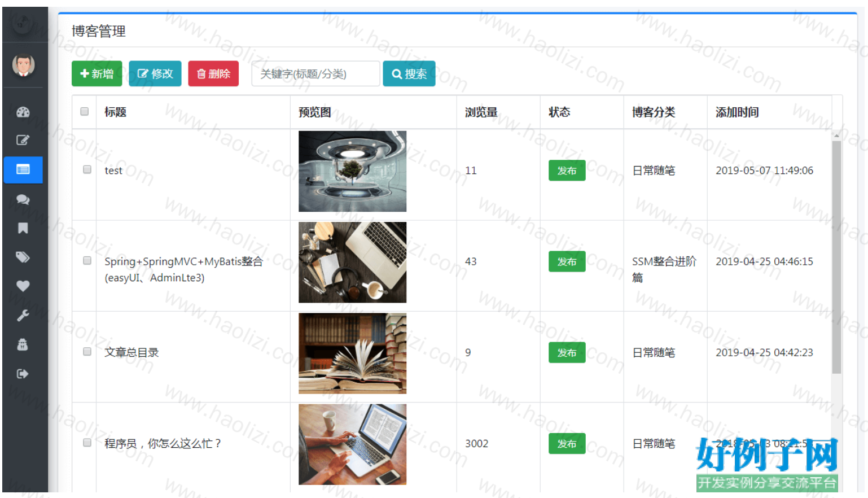This screenshot has height=498, width=868.
Task: Click the write-blog edit icon in sidebar
Action: 23,140
